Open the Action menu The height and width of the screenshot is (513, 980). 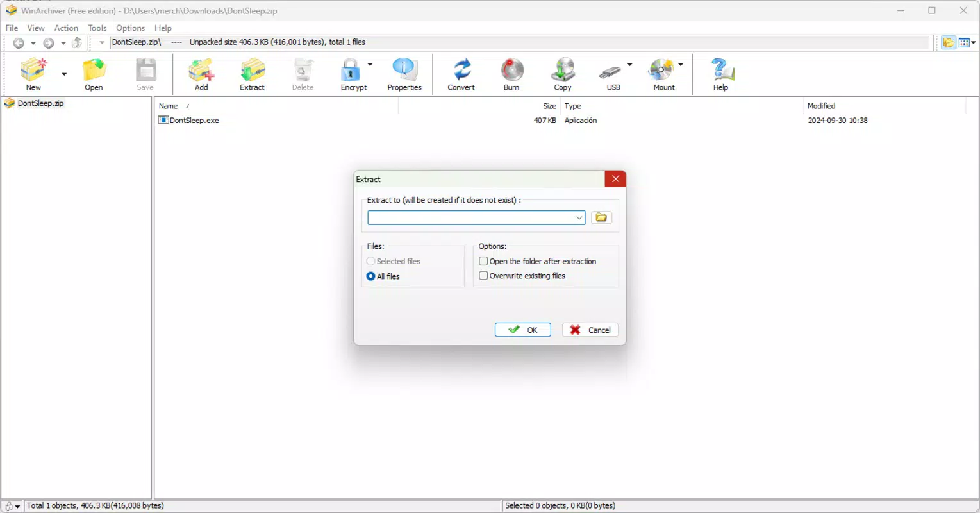coord(66,28)
